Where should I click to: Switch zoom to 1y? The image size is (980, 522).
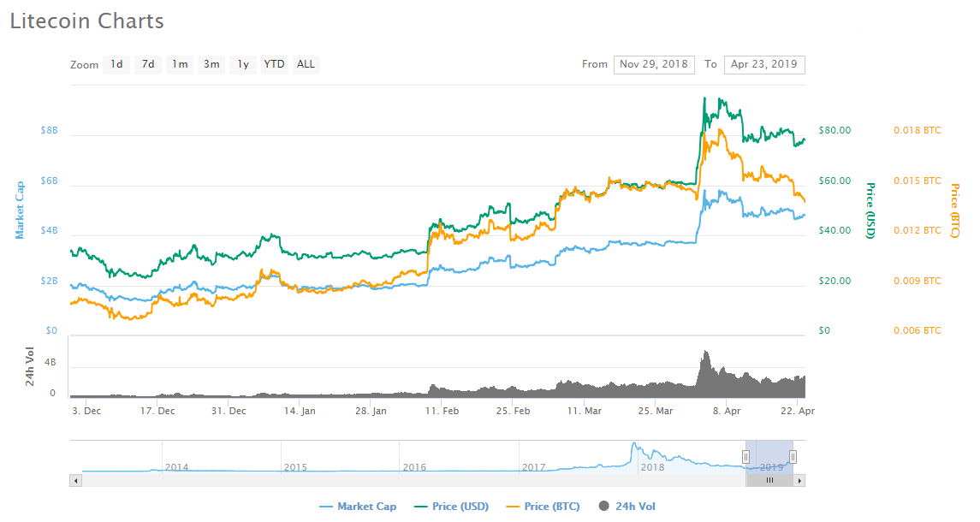(243, 64)
